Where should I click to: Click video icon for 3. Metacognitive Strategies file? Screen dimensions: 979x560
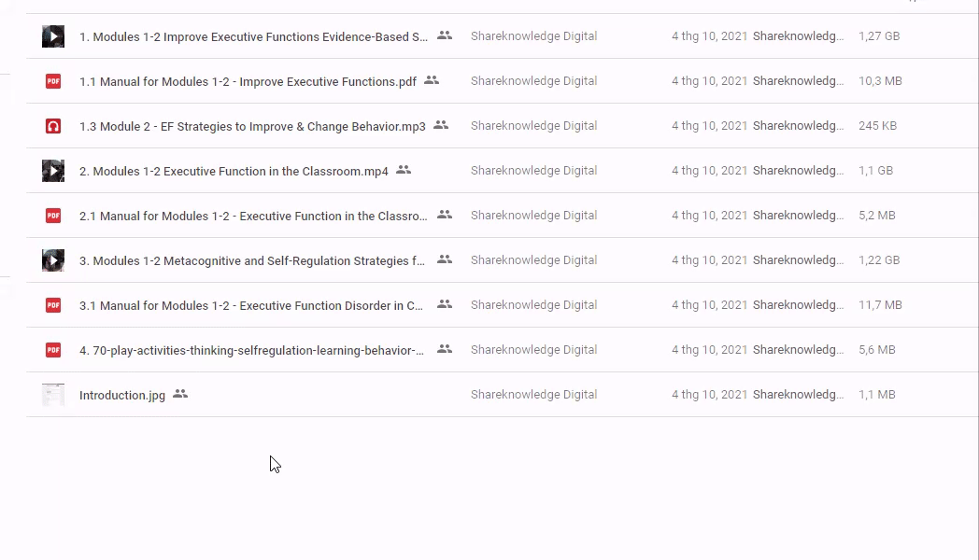[53, 260]
